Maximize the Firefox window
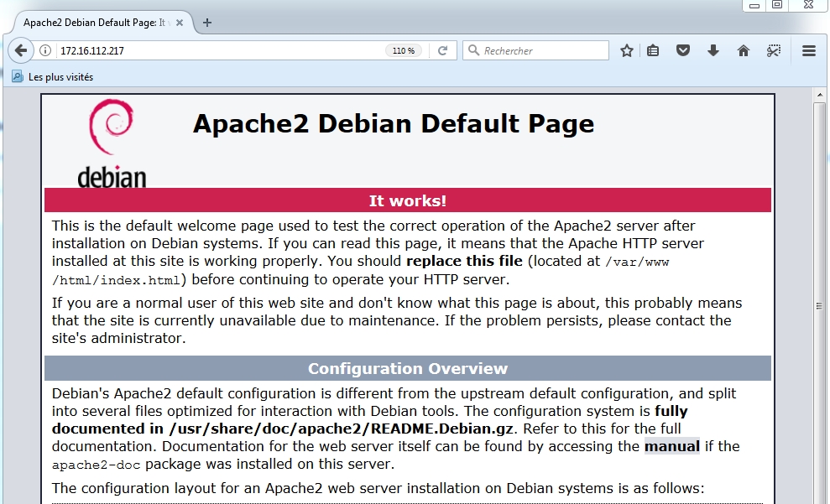 pyautogui.click(x=776, y=5)
